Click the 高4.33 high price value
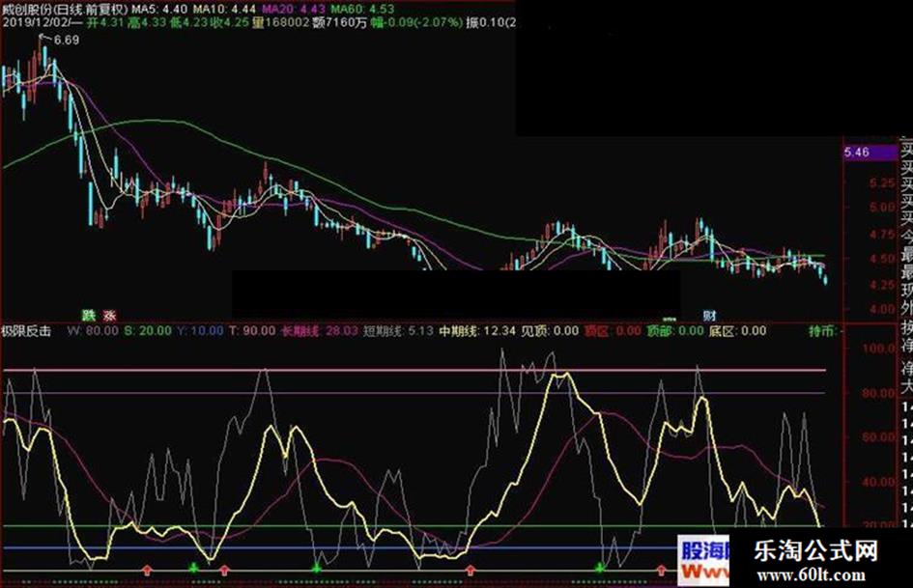The width and height of the screenshot is (913, 588). 147,23
